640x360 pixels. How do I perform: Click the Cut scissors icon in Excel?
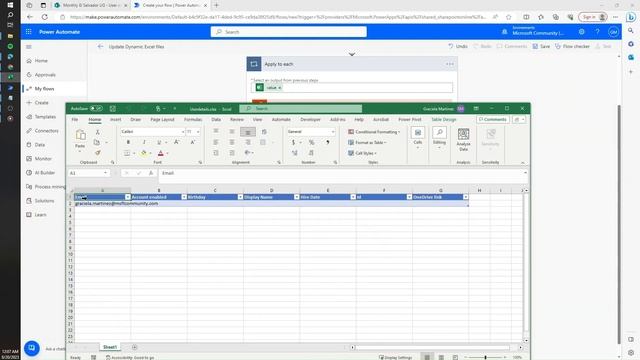[x=97, y=132]
